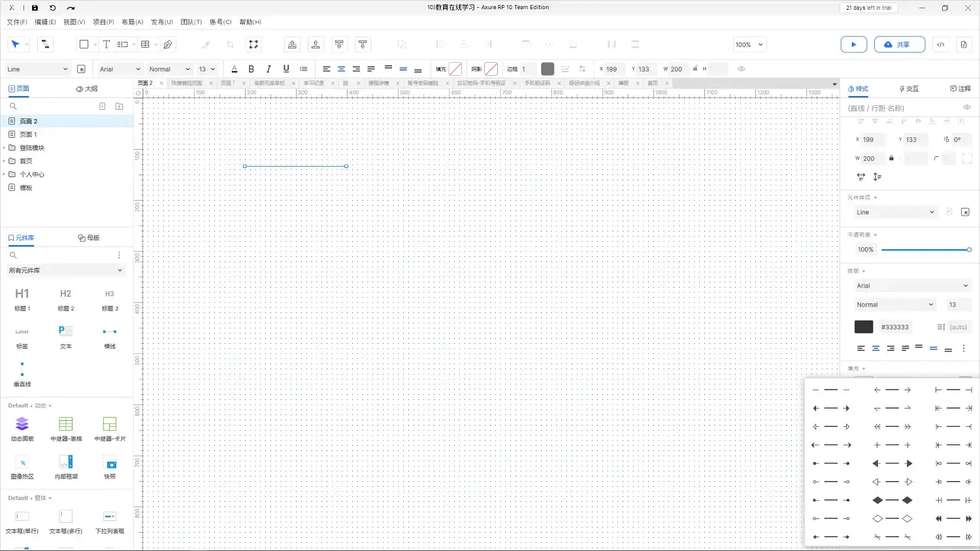Screen dimensions: 980x551
Task: Pick the solid diamond arrow style
Action: [892, 500]
